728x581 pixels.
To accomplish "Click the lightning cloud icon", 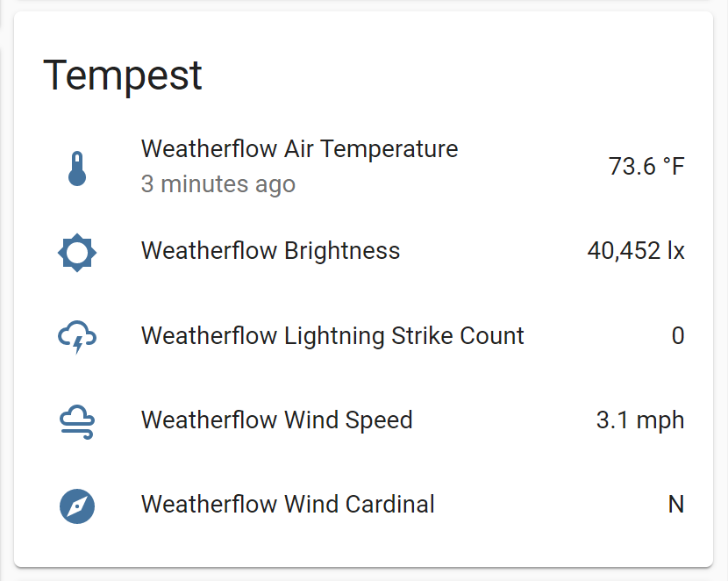I will pos(77,336).
